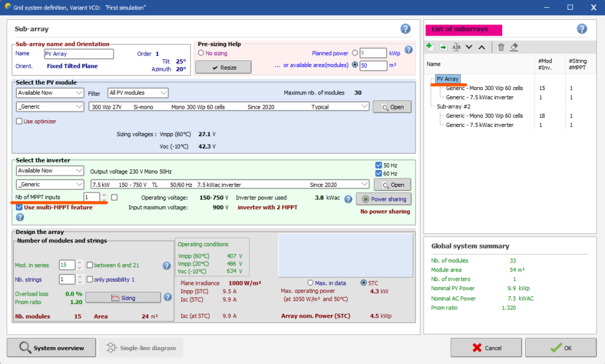
Task: Select Sub-array #2 in the list
Action: (453, 106)
